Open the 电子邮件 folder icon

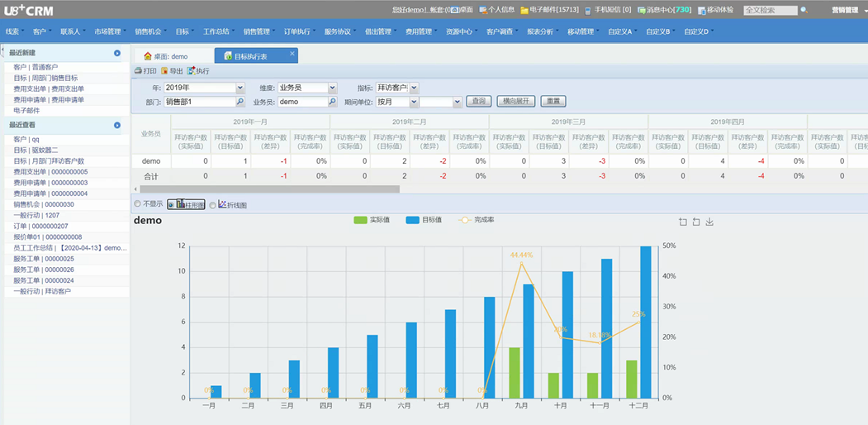[x=524, y=10]
